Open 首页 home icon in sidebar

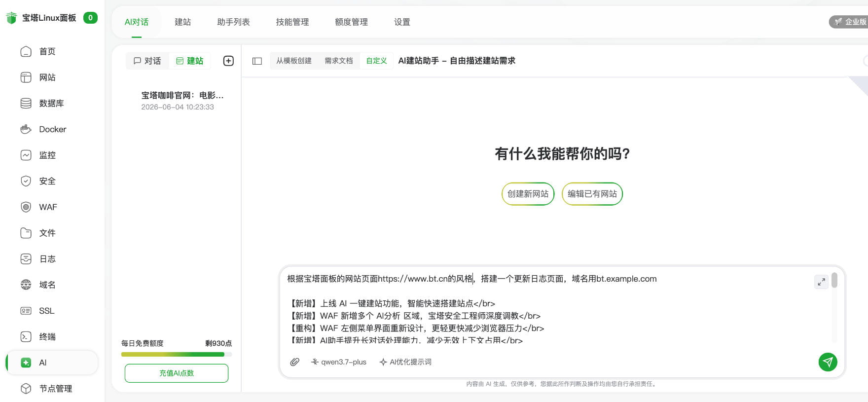click(x=26, y=51)
